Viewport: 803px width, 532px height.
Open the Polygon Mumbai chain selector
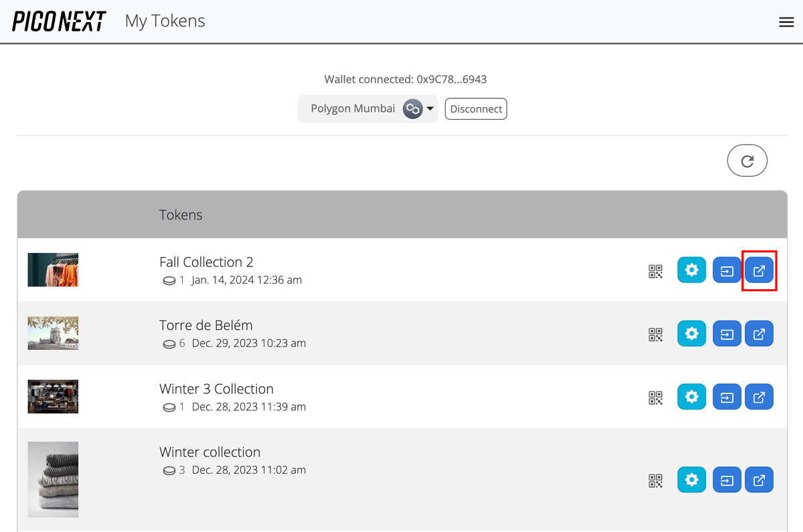pos(367,108)
